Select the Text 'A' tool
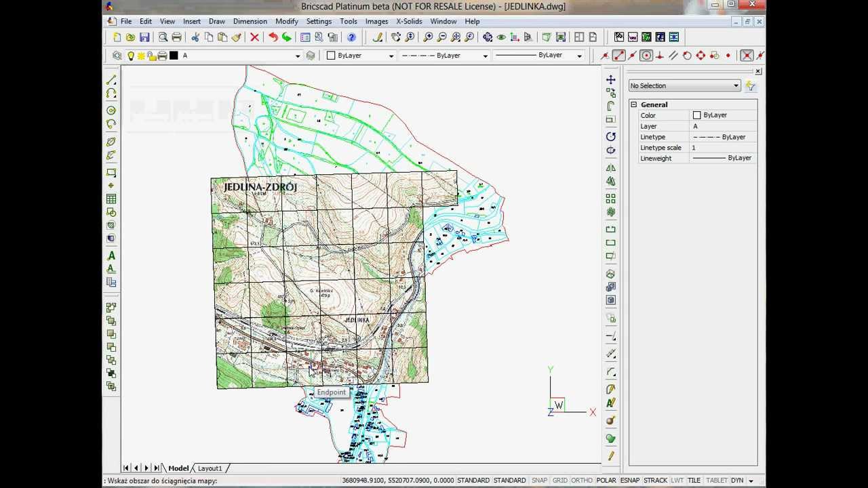Screen dimensions: 868x488 point(111,256)
